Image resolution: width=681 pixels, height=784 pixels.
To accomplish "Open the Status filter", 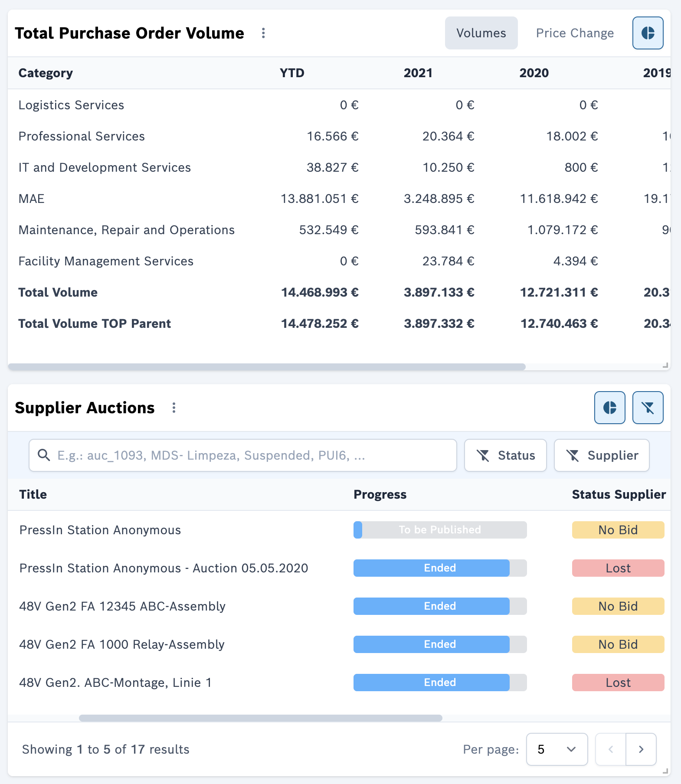I will (505, 455).
